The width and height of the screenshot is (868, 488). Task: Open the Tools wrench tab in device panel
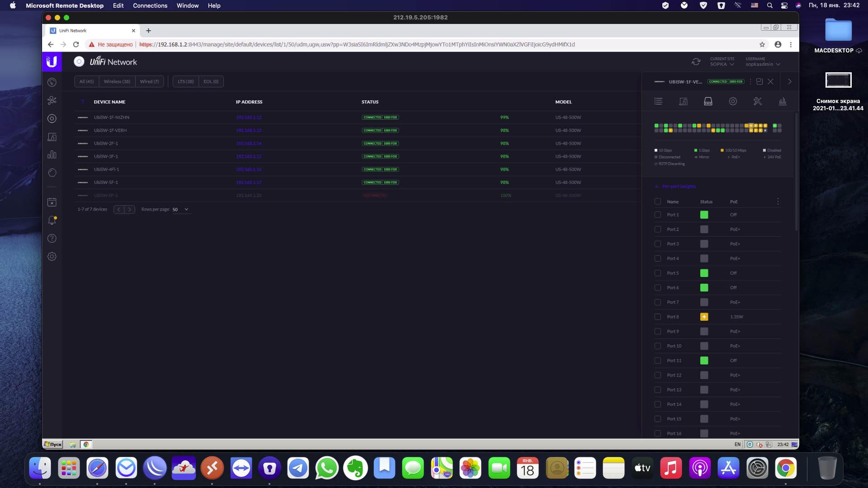(758, 102)
